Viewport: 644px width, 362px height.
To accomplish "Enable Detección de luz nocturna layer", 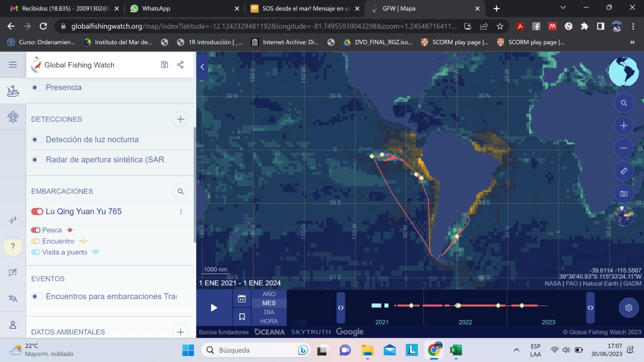I will click(x=37, y=140).
